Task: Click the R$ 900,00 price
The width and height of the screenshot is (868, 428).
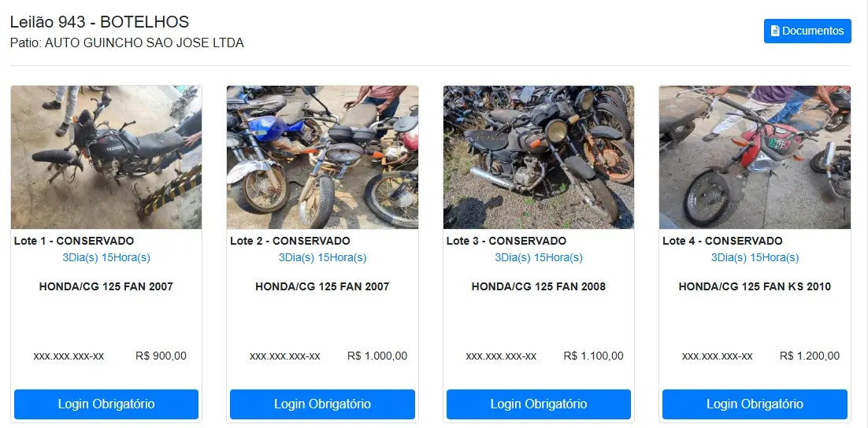Action: click(x=161, y=356)
